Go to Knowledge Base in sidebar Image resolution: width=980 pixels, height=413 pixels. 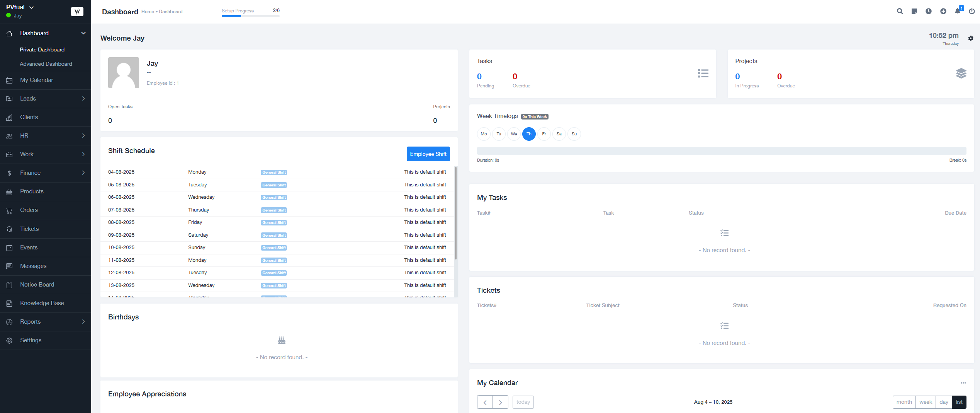(42, 303)
